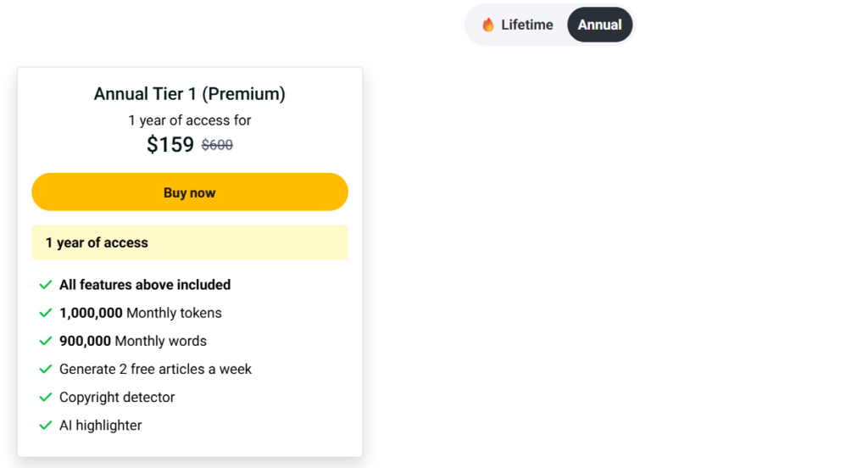Switch to the Lifetime pricing option

pos(517,25)
